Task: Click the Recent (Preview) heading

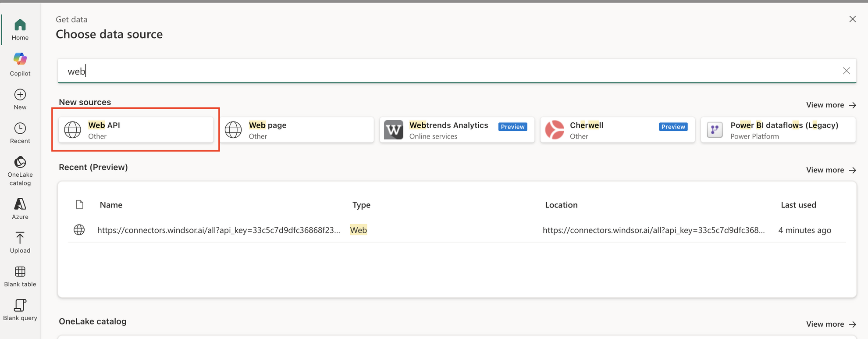Action: pyautogui.click(x=93, y=167)
